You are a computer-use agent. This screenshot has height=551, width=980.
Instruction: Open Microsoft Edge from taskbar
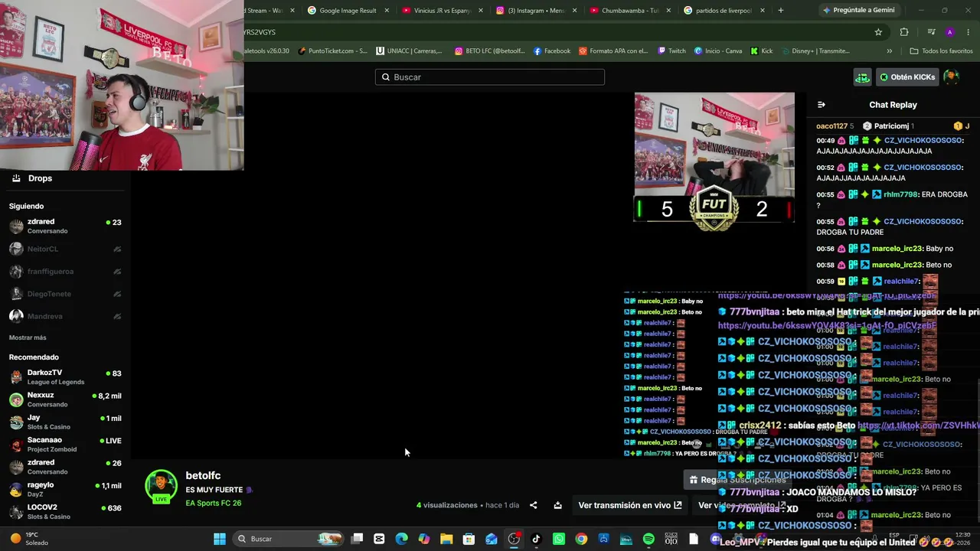[401, 539]
